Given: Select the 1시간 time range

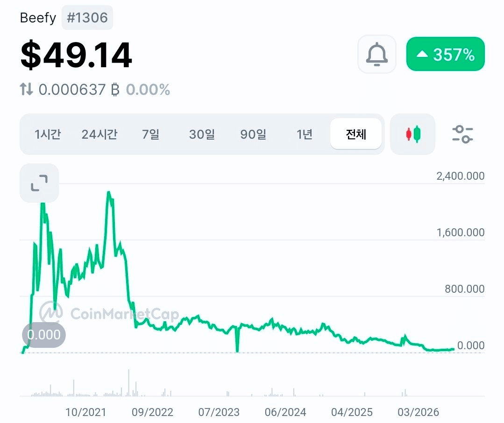Looking at the screenshot, I should 48,134.
